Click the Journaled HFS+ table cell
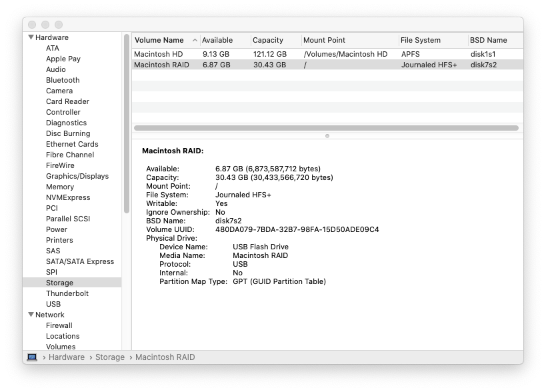The width and height of the screenshot is (546, 392). tap(429, 65)
